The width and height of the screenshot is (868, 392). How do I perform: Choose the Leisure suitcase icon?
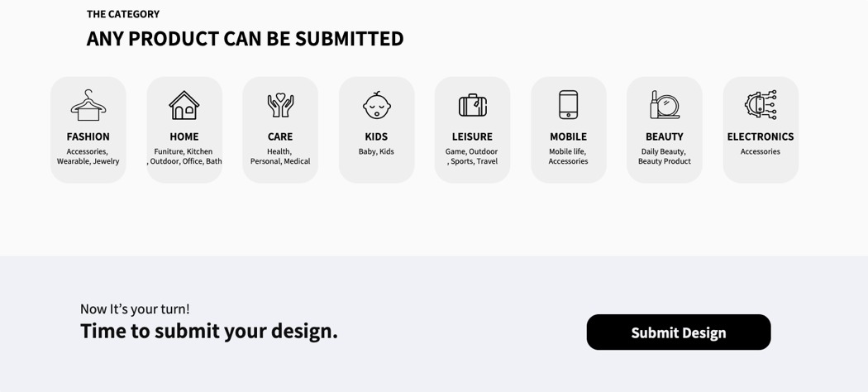472,105
